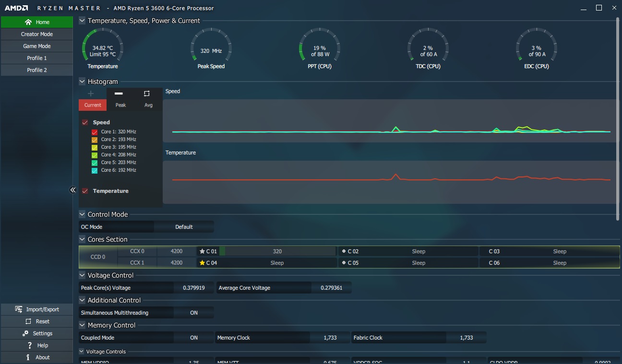Click the AMD logo in title bar
Viewport: 622px width, 364px height.
15,8
